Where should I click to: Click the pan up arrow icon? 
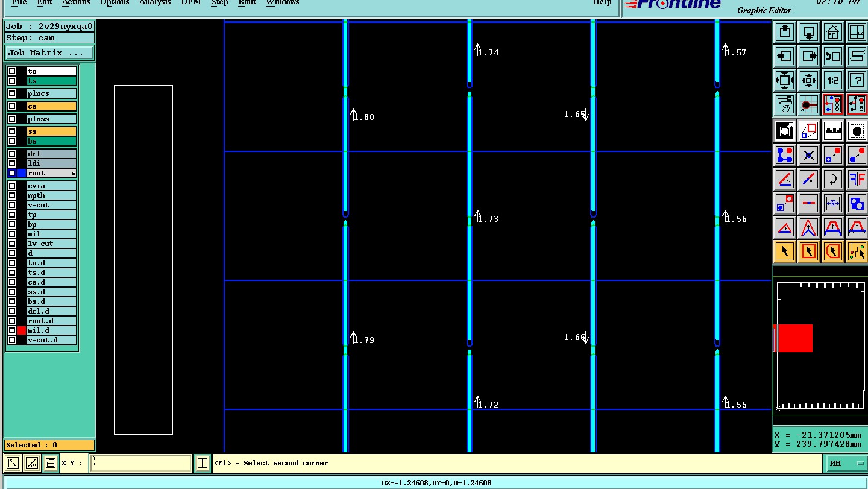pyautogui.click(x=784, y=31)
